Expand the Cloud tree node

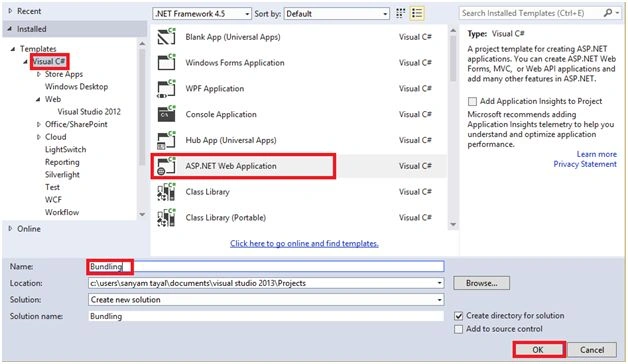tap(38, 137)
